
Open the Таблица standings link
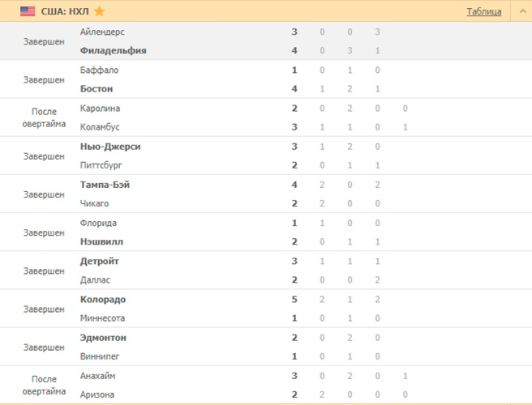pos(484,11)
